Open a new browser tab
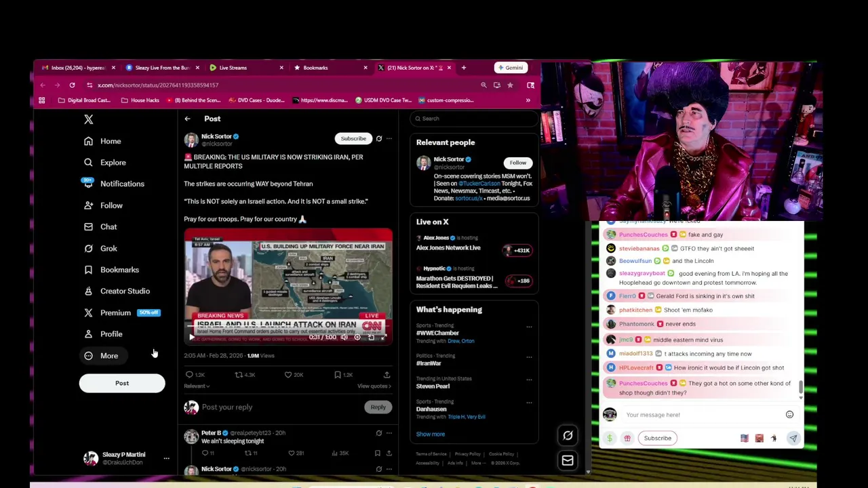The width and height of the screenshot is (868, 488). pos(464,68)
